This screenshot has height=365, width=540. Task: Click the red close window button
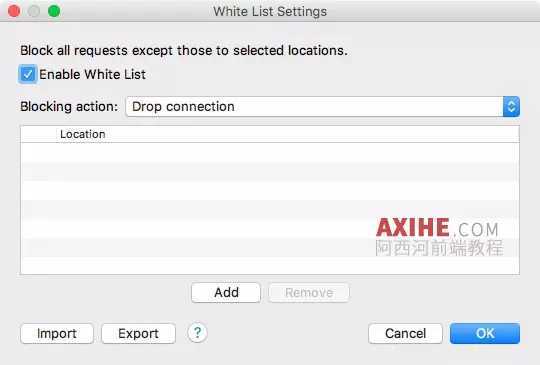[x=14, y=11]
